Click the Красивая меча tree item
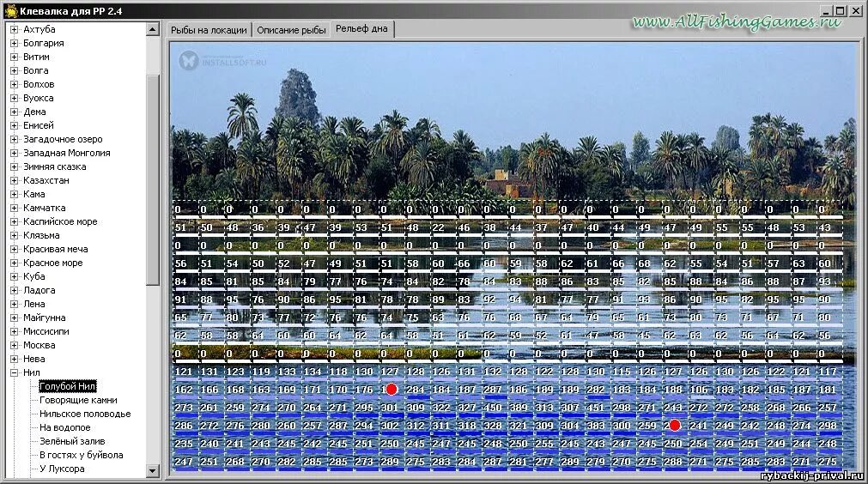Screen dimensions: 868x484 pos(55,250)
